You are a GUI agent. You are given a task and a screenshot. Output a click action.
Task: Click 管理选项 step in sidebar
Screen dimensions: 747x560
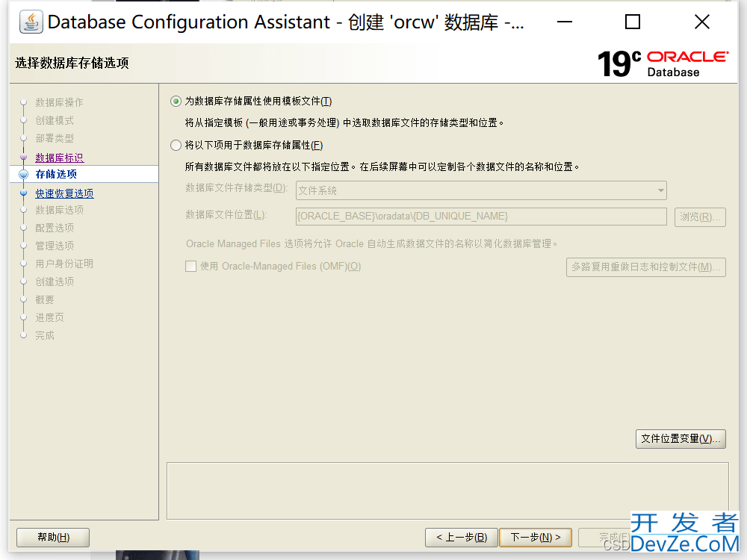[x=55, y=246]
